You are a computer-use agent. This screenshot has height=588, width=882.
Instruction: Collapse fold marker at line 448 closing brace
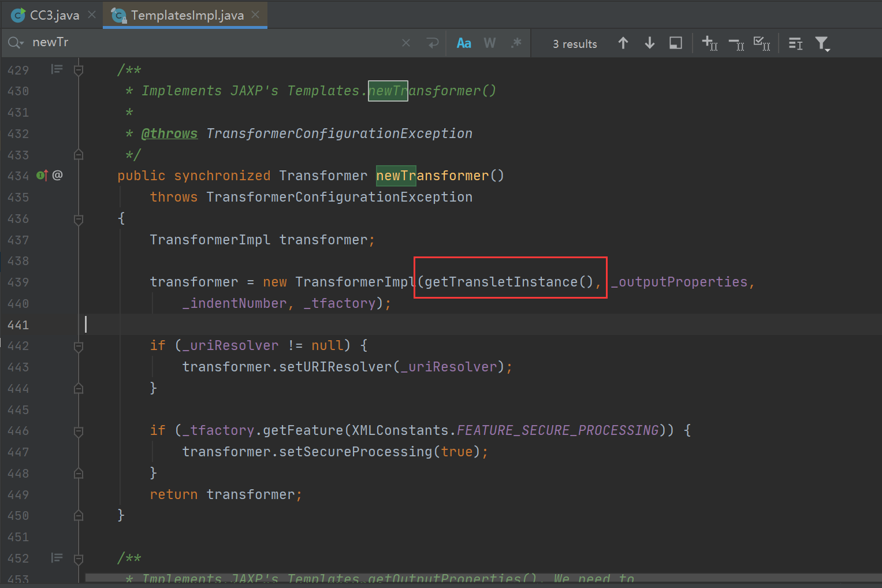(x=79, y=473)
